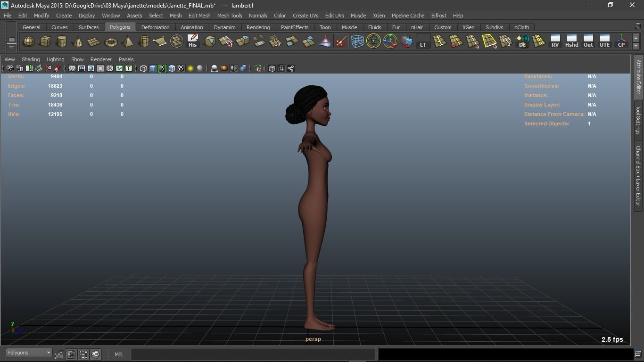The height and width of the screenshot is (362, 644).
Task: Create a polygon sphere from the shelf
Action: coord(29,41)
